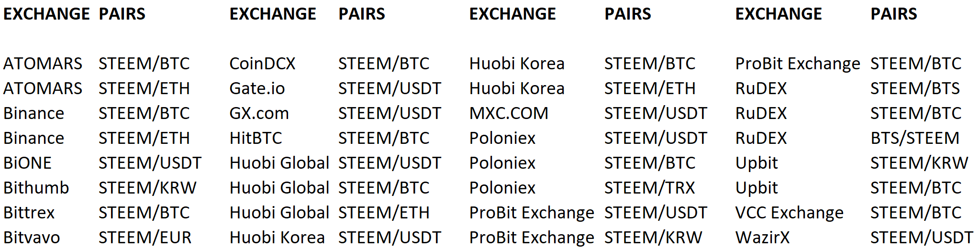
Task: Select the Bitvavo exchange entry
Action: (32, 238)
